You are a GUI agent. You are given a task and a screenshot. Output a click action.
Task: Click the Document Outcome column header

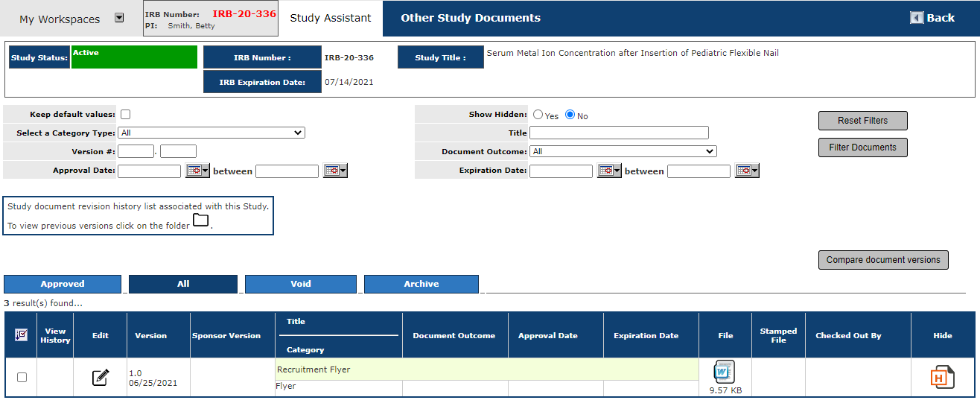click(x=454, y=335)
